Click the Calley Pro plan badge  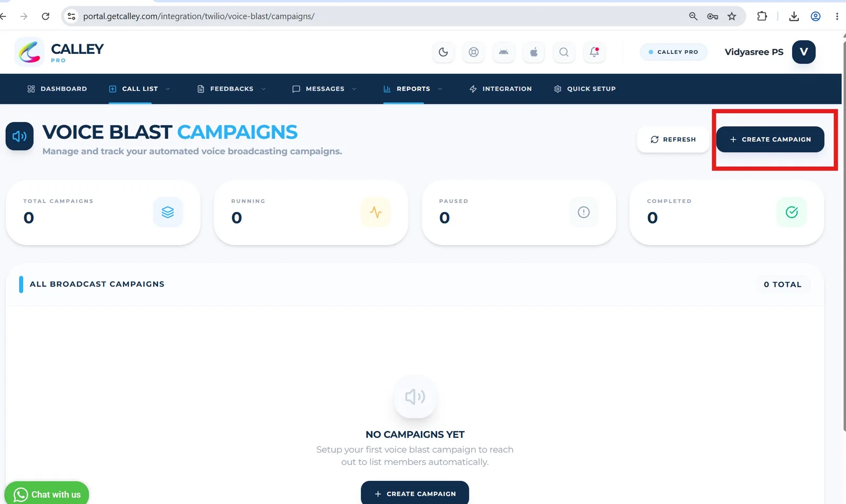tap(673, 52)
